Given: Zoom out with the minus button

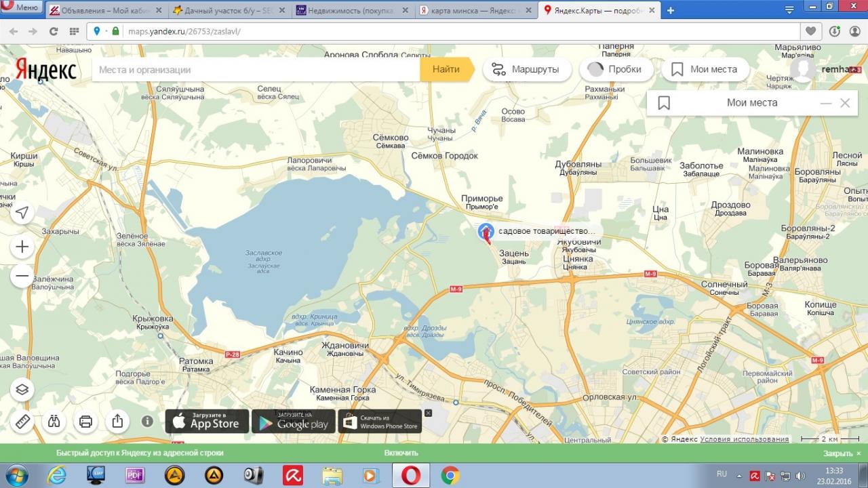Looking at the screenshot, I should coord(22,276).
